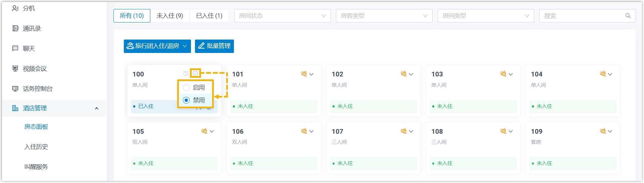Click the alarm clock icon on room 100
This screenshot has height=183, width=644.
point(186,73)
